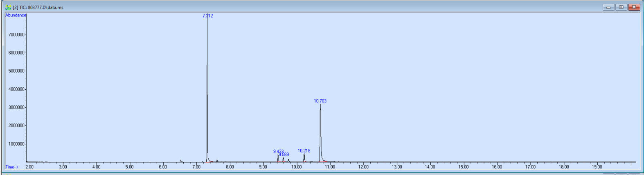
Task: Click the 1000000 abundance tick label
Action: (16, 144)
